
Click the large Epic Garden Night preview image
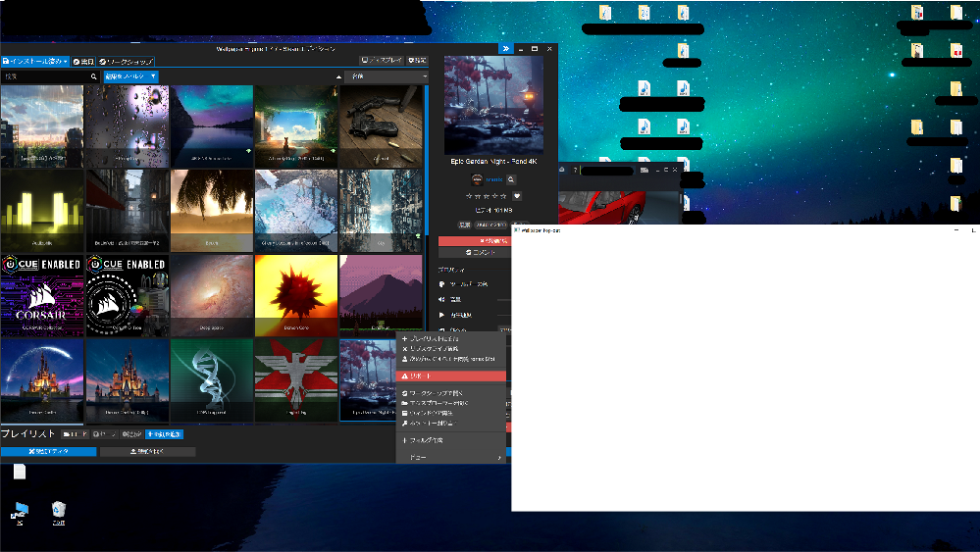(493, 105)
